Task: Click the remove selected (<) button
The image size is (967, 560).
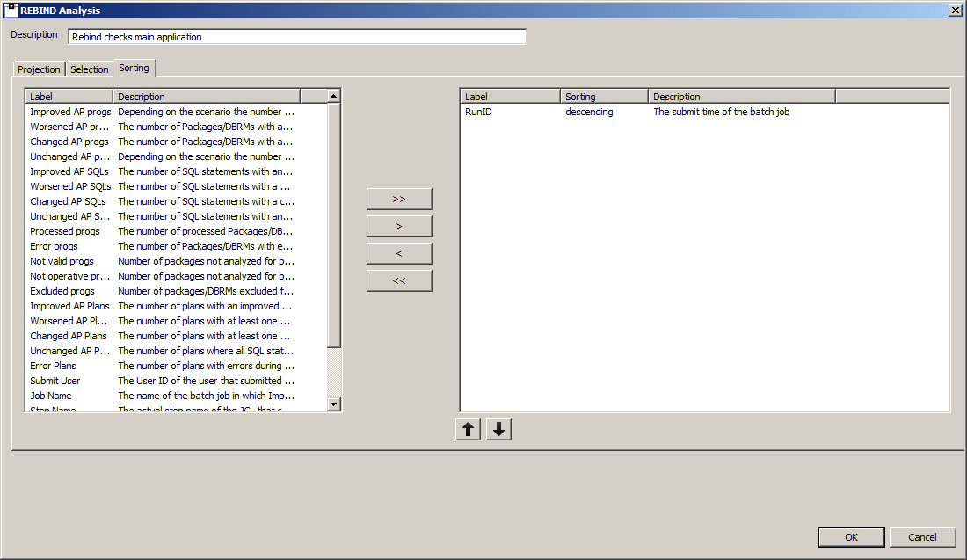Action: [x=399, y=253]
